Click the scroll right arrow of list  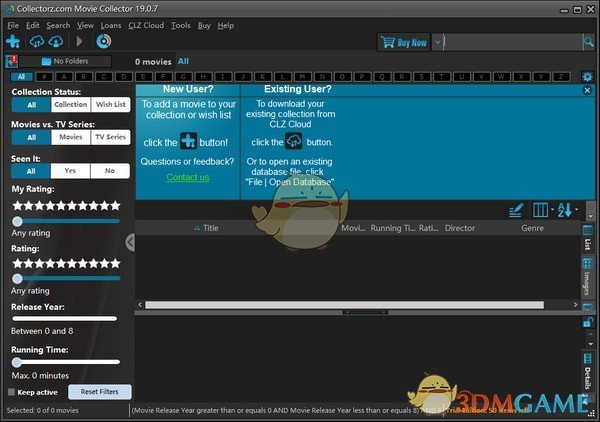pos(575,305)
